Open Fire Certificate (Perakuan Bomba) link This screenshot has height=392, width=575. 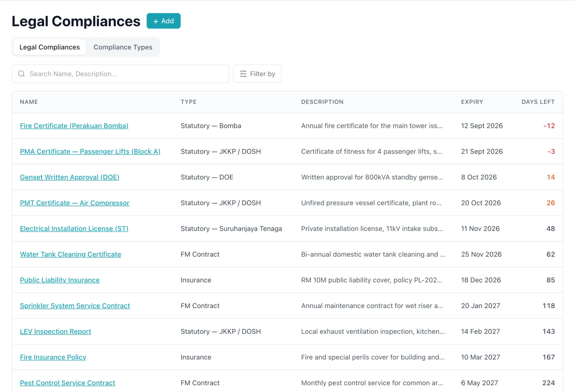[74, 126]
